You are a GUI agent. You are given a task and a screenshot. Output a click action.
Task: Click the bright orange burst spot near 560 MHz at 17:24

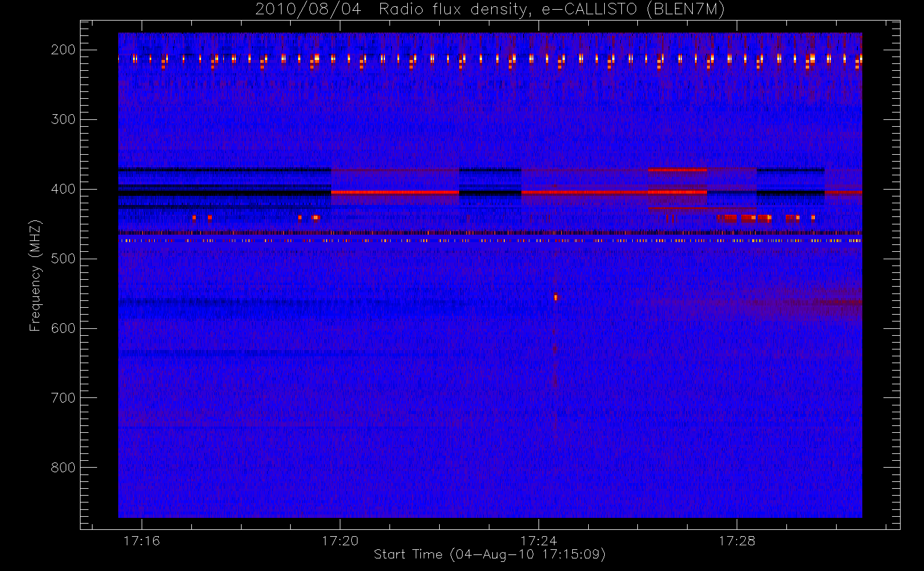[x=555, y=297]
